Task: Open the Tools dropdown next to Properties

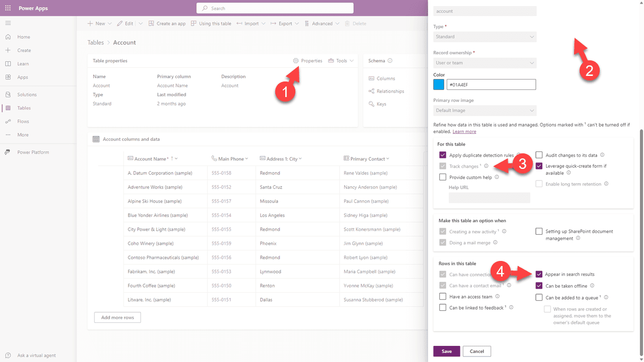Action: (341, 60)
